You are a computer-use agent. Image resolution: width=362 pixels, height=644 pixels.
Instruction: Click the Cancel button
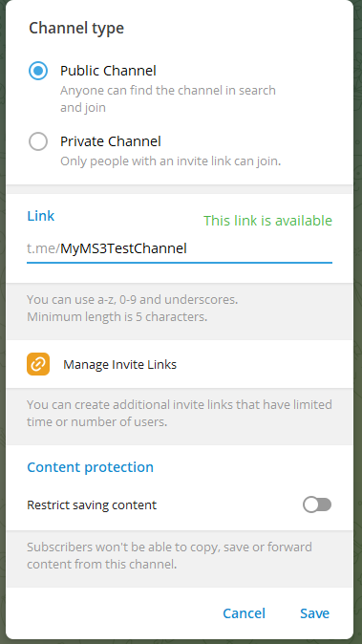click(x=245, y=613)
